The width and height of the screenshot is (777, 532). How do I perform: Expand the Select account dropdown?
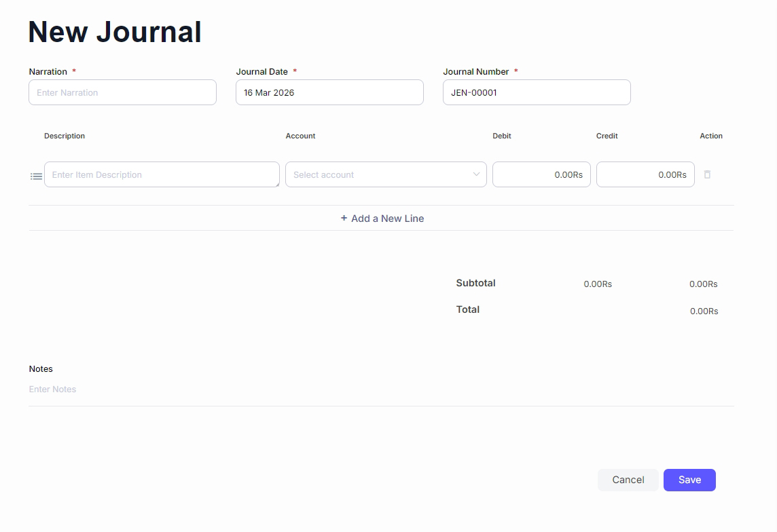(x=386, y=174)
